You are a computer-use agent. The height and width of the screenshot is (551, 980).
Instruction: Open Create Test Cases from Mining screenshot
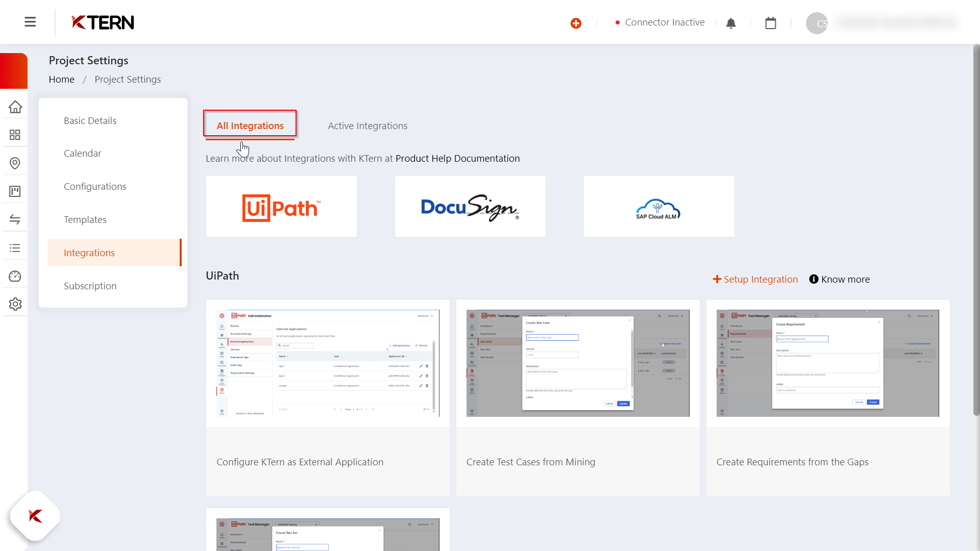click(x=578, y=363)
